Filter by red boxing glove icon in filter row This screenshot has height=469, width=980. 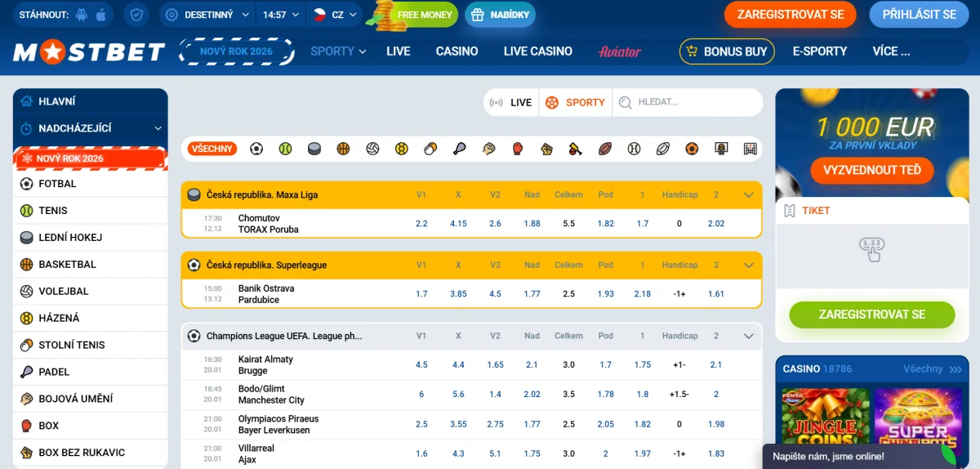(x=518, y=149)
